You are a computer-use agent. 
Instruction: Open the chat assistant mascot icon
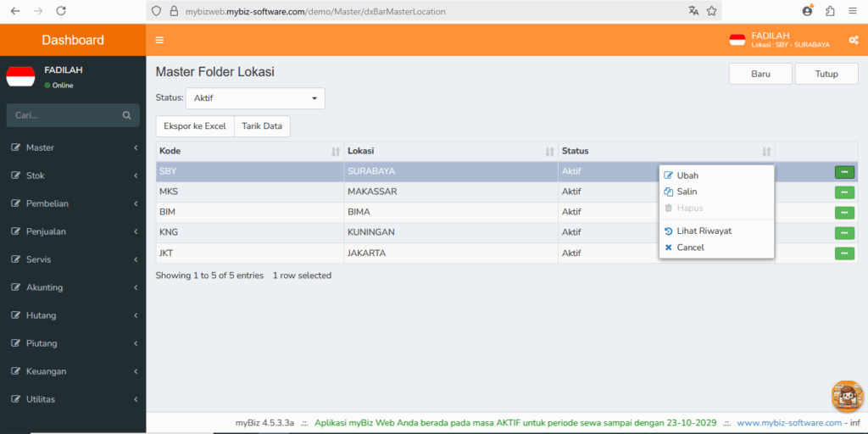point(848,396)
